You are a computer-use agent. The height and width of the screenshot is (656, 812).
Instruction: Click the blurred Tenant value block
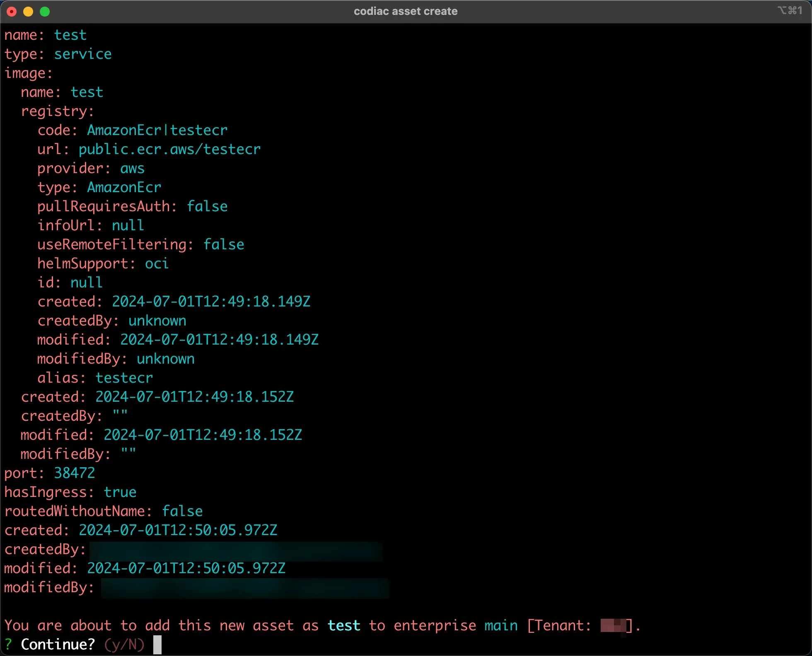pyautogui.click(x=613, y=625)
